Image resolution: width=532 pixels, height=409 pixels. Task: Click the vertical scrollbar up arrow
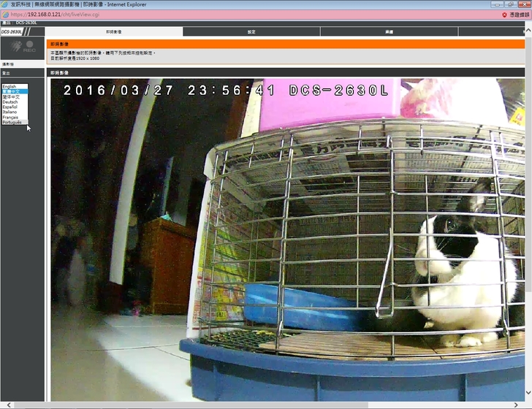pyautogui.click(x=528, y=31)
